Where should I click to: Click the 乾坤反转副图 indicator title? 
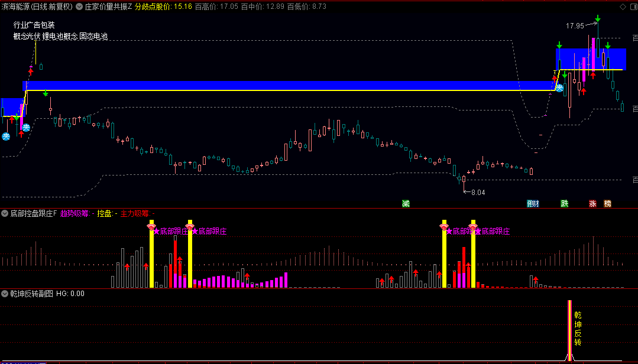pyautogui.click(x=32, y=293)
